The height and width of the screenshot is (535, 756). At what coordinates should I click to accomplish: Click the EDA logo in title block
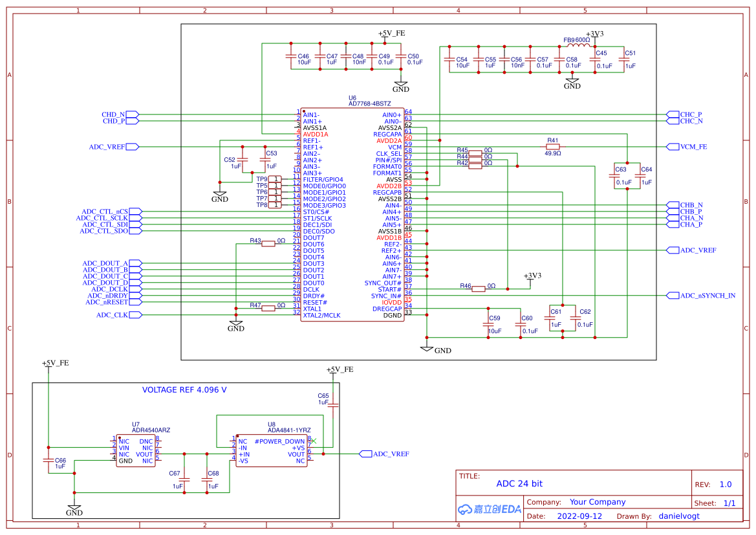coord(489,509)
